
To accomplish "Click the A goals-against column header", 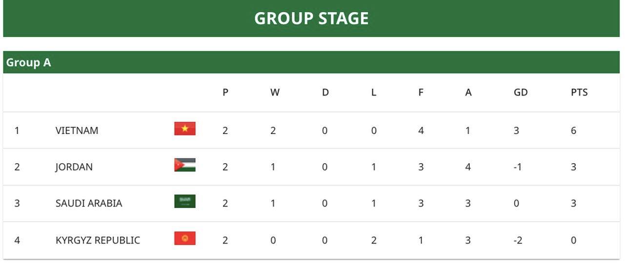I will (468, 93).
